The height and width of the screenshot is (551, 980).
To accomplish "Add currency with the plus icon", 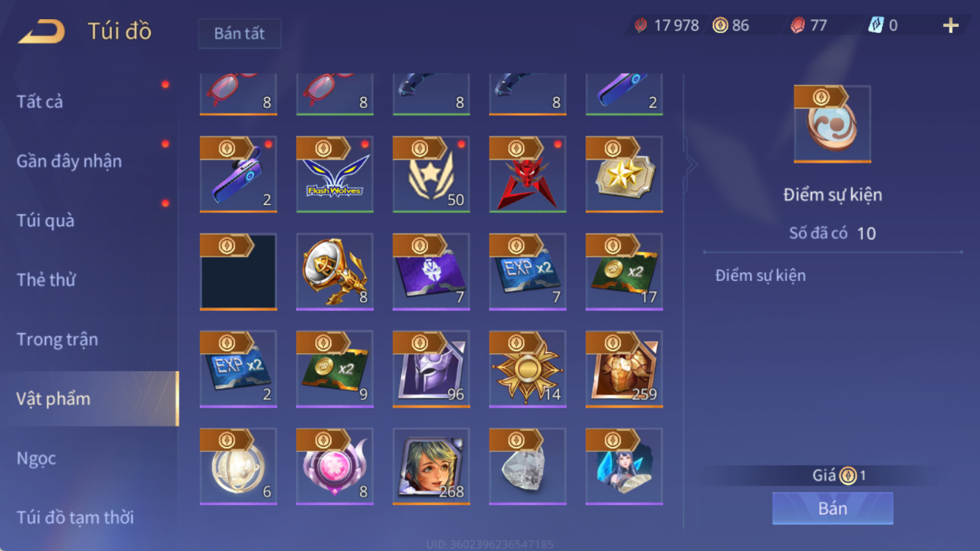I will pyautogui.click(x=951, y=26).
